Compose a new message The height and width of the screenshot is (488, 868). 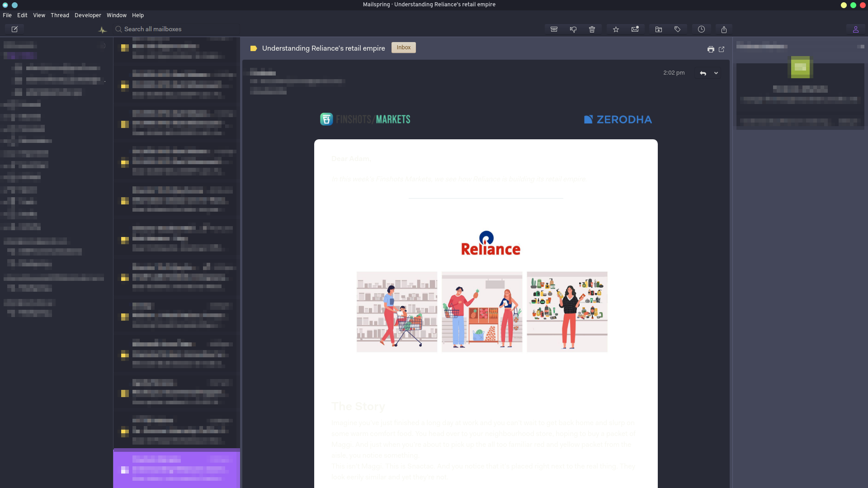click(x=15, y=29)
